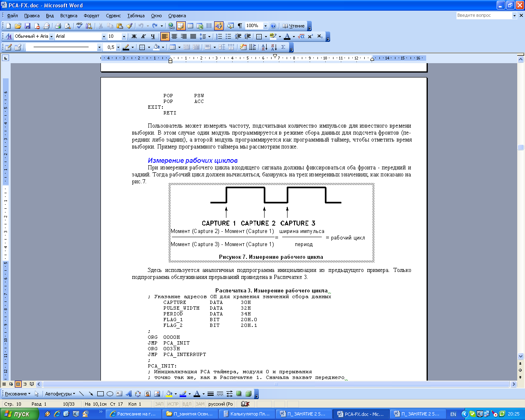Open the font color arrow next to the A

click(294, 37)
